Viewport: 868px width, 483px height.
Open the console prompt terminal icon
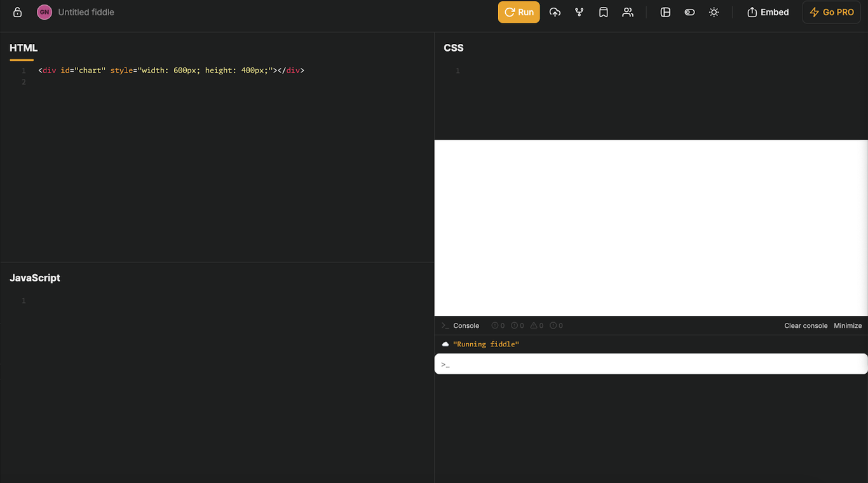(445, 325)
